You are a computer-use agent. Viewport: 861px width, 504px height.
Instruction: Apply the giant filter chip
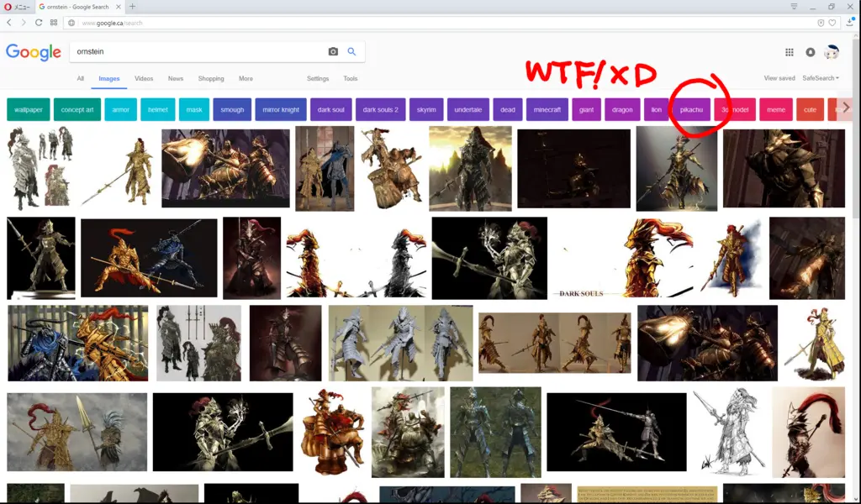tap(586, 110)
